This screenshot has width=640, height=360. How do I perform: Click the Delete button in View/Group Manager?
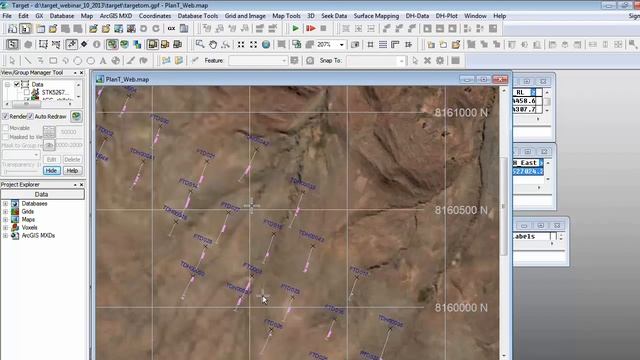pos(72,159)
